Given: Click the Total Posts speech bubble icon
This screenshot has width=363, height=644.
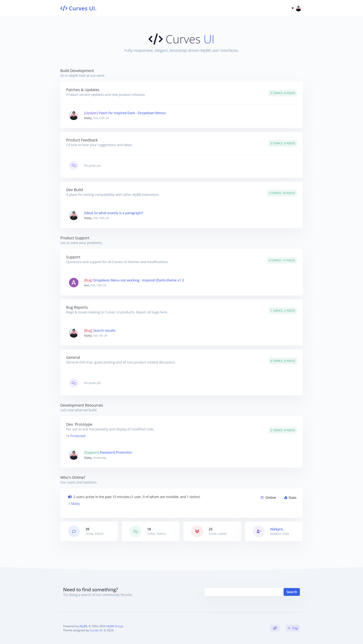Looking at the screenshot, I should pos(74,531).
